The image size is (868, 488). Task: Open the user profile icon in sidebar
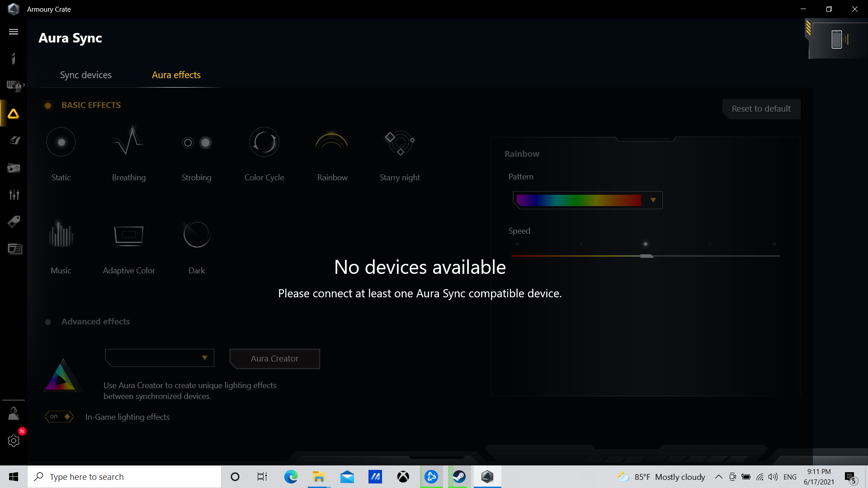point(14,413)
